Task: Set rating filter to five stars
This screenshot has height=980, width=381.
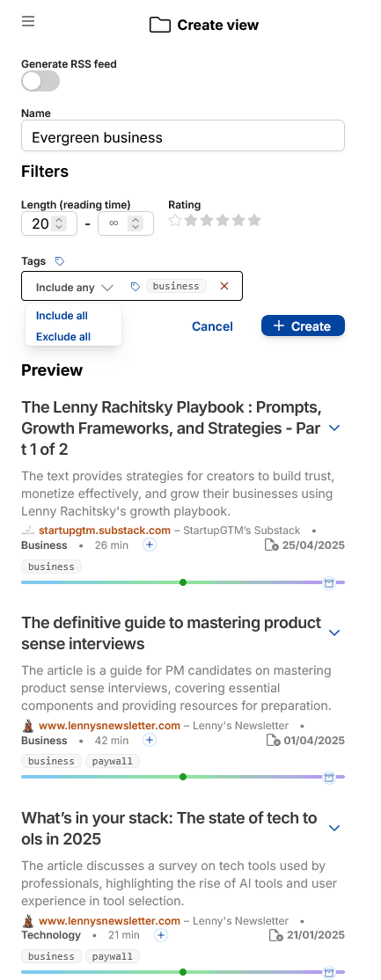Action: [254, 220]
